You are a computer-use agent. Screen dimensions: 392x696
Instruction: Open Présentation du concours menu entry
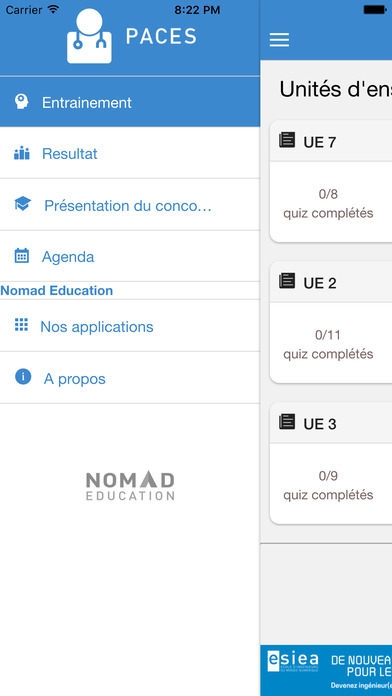(130, 205)
